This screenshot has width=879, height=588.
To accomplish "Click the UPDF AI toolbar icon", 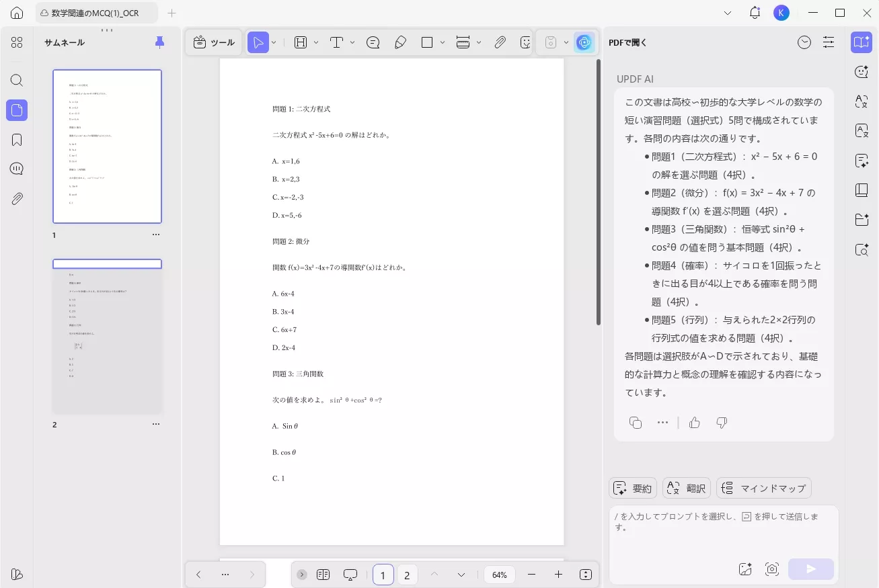I will (x=584, y=42).
